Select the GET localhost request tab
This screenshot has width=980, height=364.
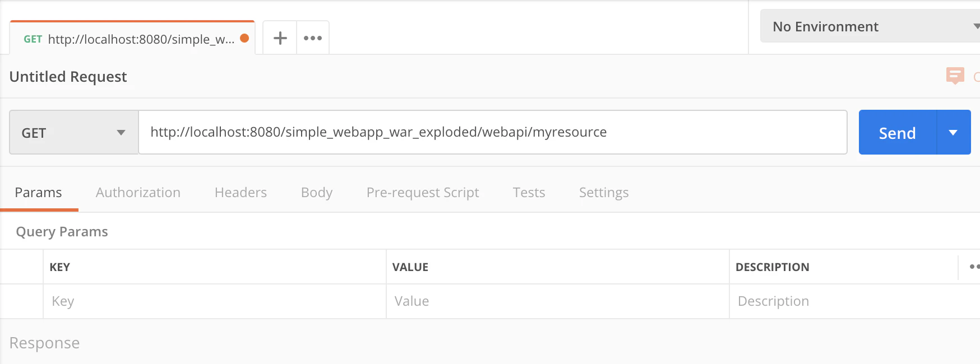(132, 38)
